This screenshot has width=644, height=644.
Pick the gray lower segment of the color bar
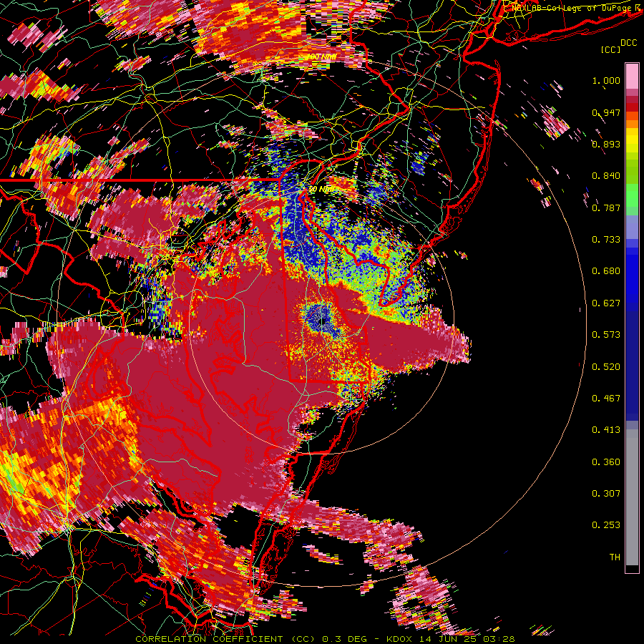(632, 497)
